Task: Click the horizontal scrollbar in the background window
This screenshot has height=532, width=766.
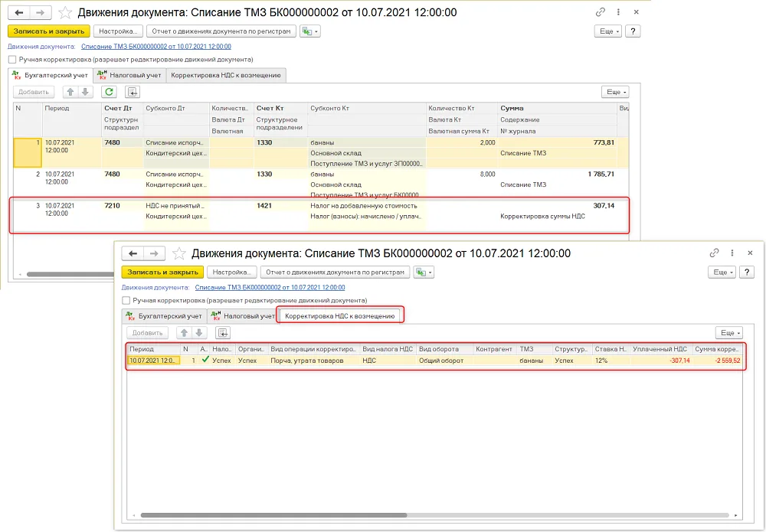Action: [x=70, y=274]
